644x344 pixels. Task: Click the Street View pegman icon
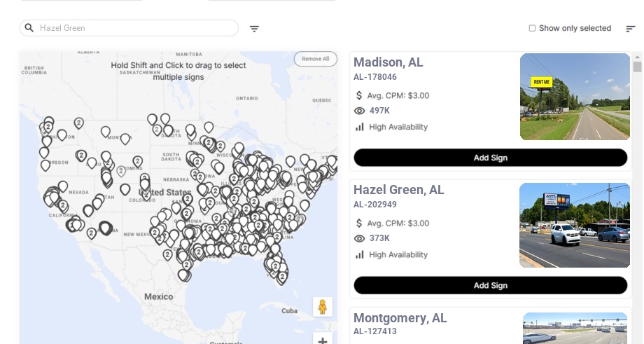[x=323, y=307]
